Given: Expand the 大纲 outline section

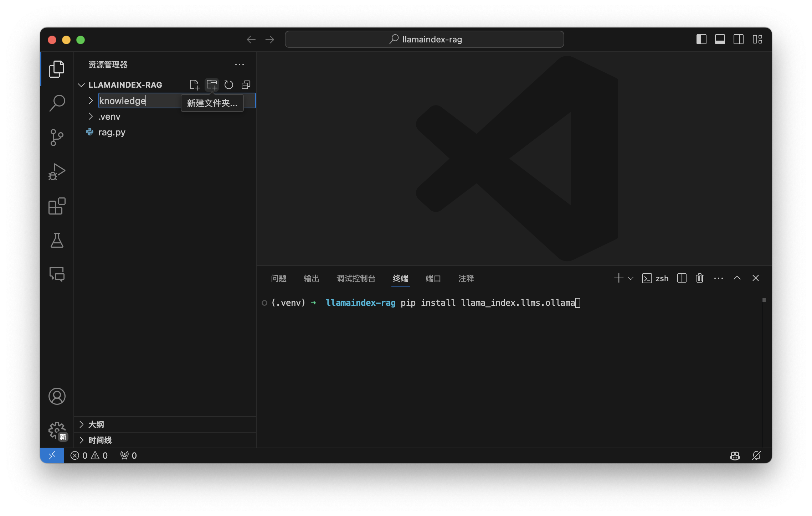Looking at the screenshot, I should 96,424.
